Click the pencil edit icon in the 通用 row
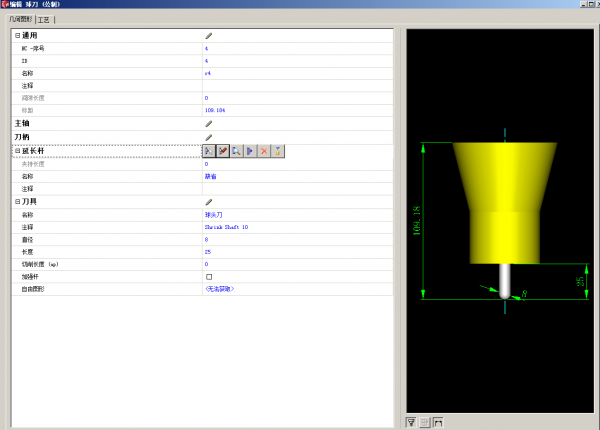Image resolution: width=600 pixels, height=430 pixels. (x=209, y=36)
